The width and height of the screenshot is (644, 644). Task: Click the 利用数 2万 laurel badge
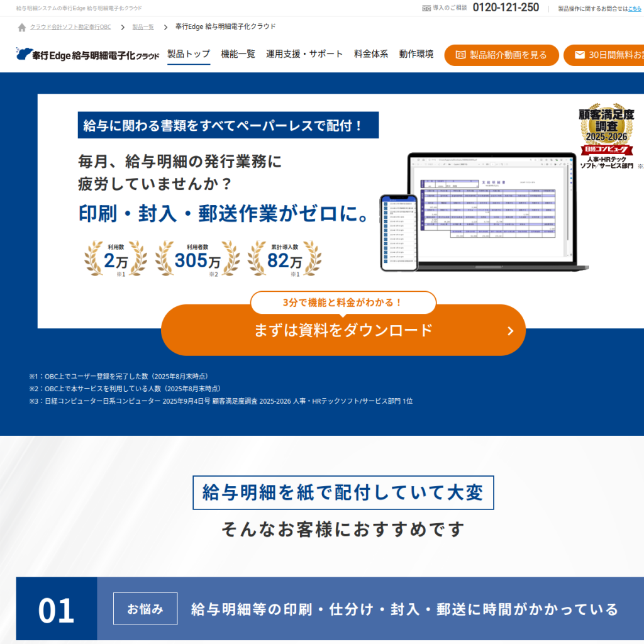116,259
